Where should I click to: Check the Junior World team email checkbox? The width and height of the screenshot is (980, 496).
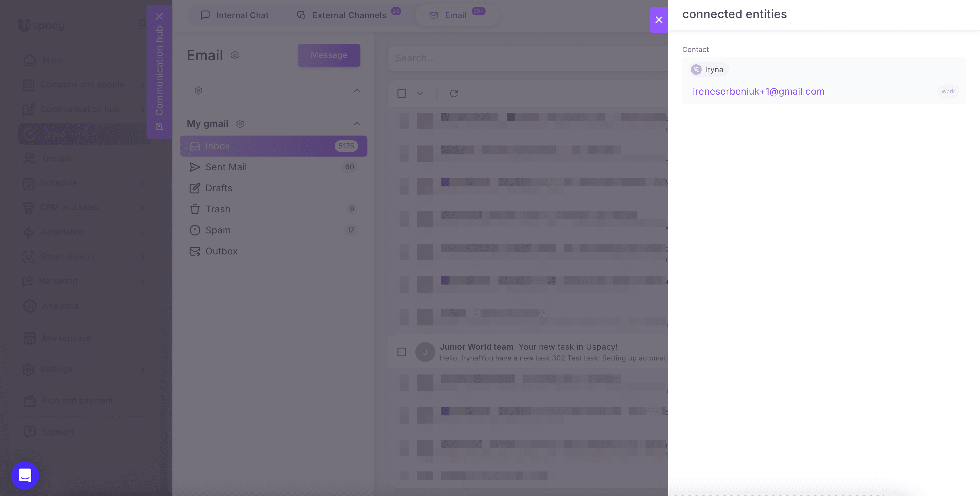pos(402,352)
